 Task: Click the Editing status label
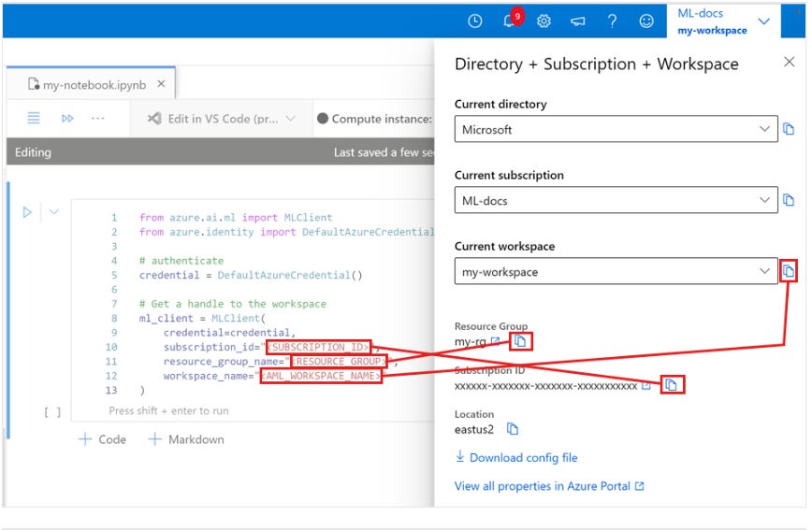[33, 152]
